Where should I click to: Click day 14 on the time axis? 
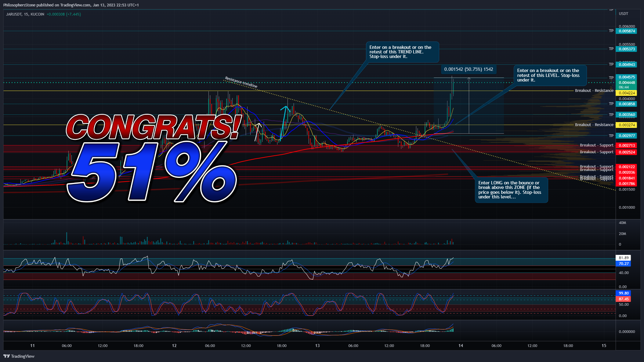pyautogui.click(x=461, y=346)
